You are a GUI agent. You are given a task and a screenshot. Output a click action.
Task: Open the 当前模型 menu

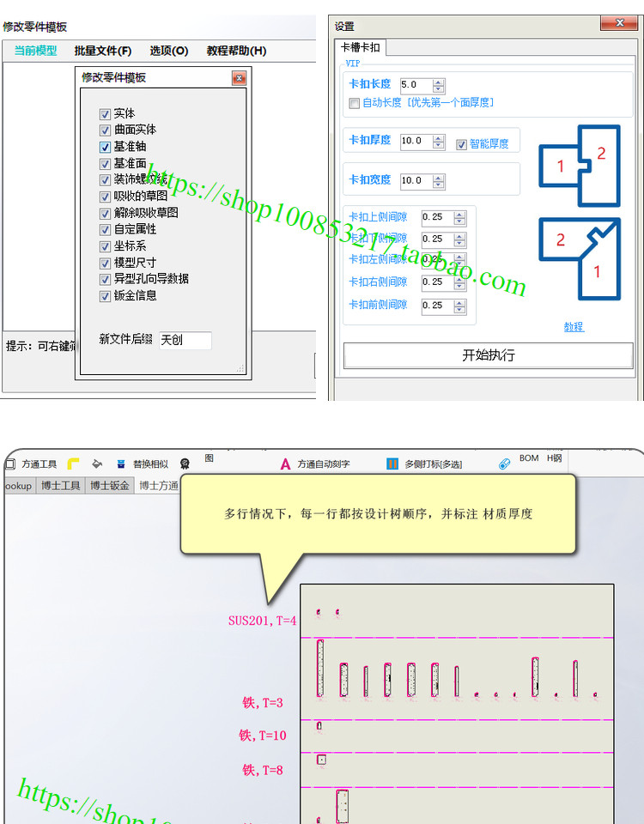tap(35, 51)
